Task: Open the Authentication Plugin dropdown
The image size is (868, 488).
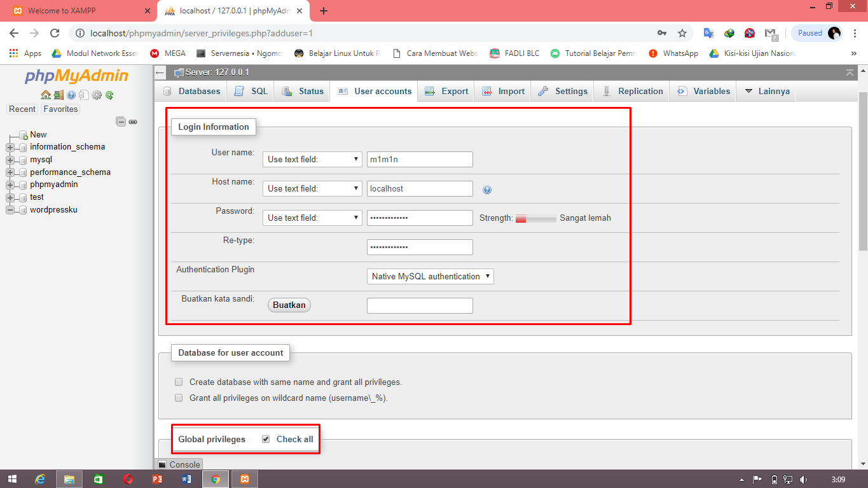Action: tap(430, 276)
